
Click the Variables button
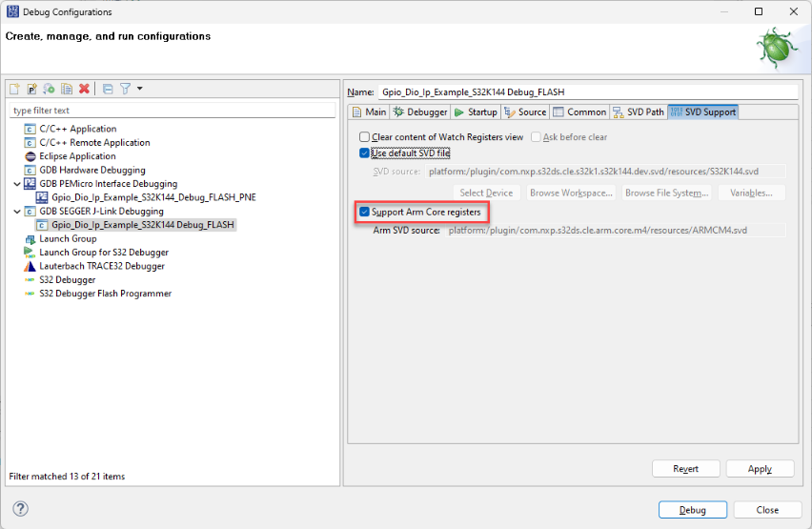(x=751, y=193)
